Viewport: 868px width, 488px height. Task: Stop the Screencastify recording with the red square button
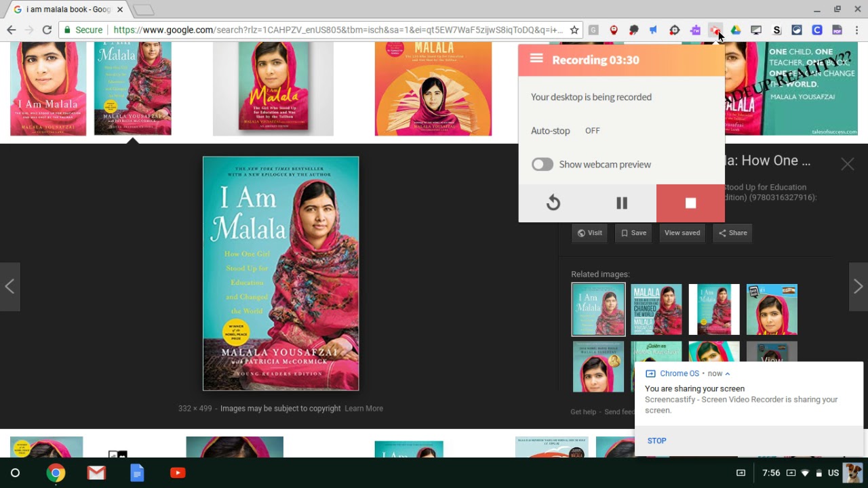point(690,203)
